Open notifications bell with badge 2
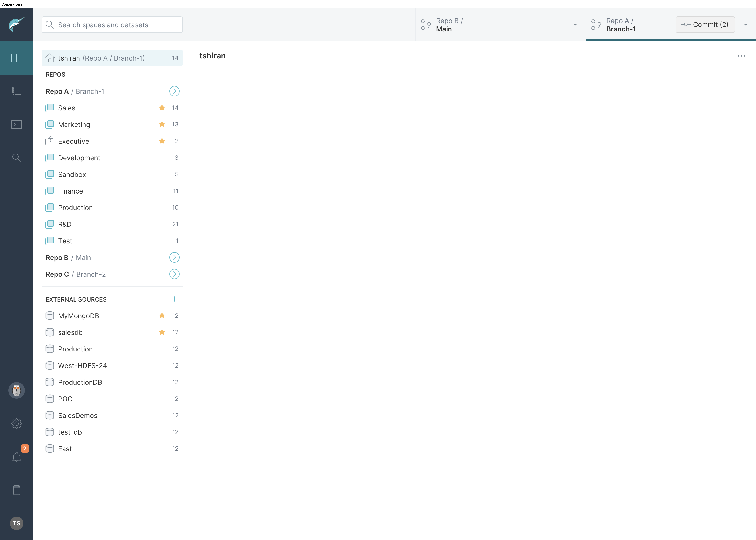The width and height of the screenshot is (756, 540). pos(16,457)
